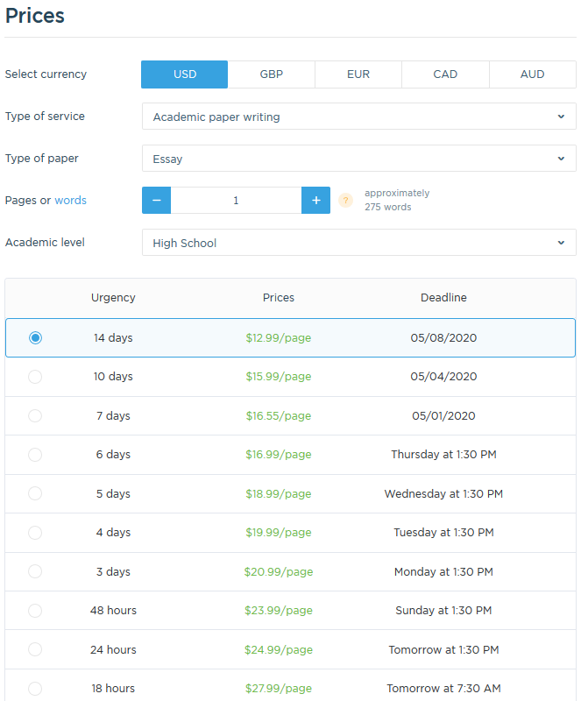Image resolution: width=588 pixels, height=701 pixels.
Task: Click the words link
Action: click(70, 201)
